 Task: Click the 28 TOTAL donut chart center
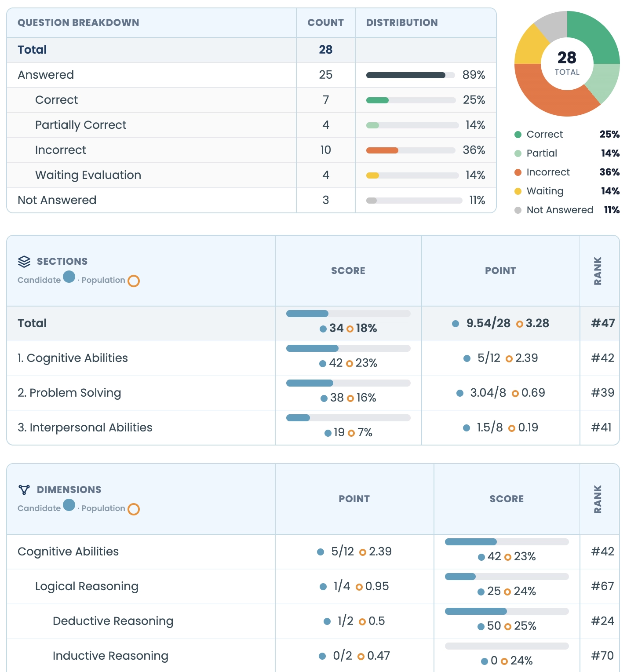567,63
